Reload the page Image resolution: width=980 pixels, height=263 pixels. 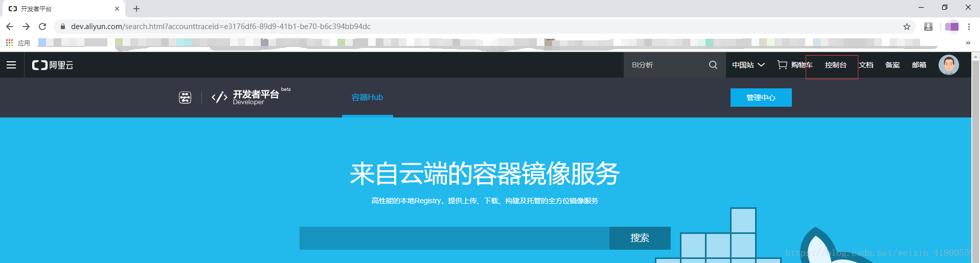(x=42, y=27)
